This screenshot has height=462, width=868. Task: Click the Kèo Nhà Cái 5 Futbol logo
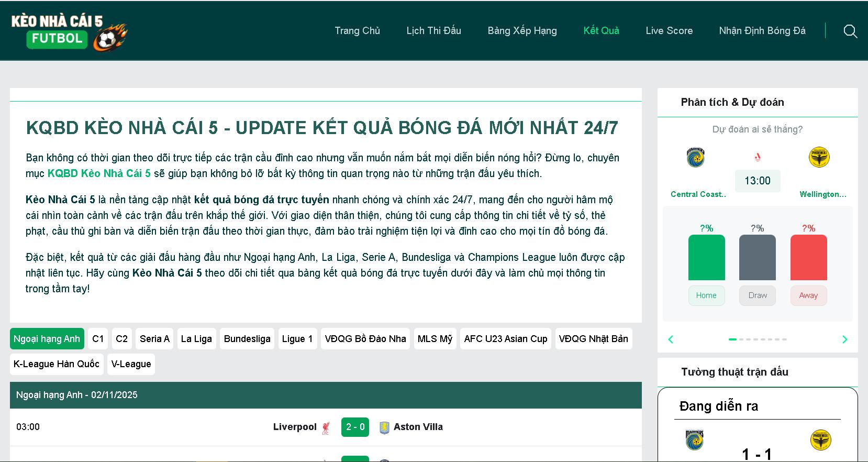pos(69,32)
